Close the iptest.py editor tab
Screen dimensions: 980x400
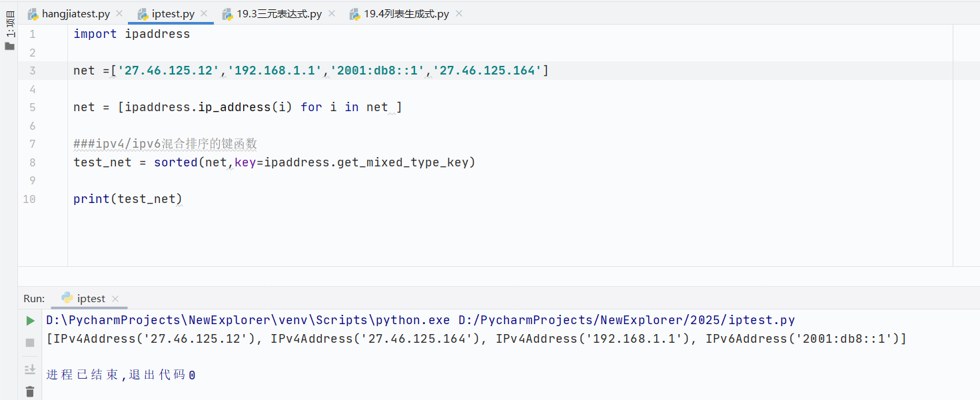[x=203, y=13]
